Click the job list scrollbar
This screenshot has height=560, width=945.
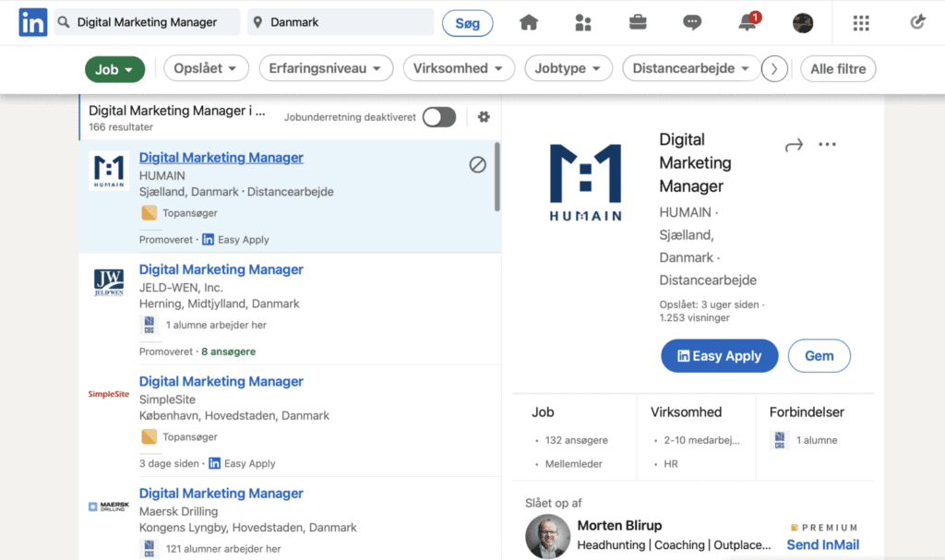[x=497, y=176]
